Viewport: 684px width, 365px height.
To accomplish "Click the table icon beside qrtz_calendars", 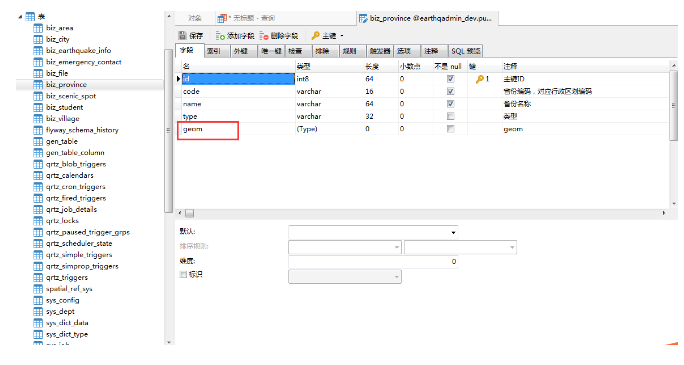I will [38, 176].
